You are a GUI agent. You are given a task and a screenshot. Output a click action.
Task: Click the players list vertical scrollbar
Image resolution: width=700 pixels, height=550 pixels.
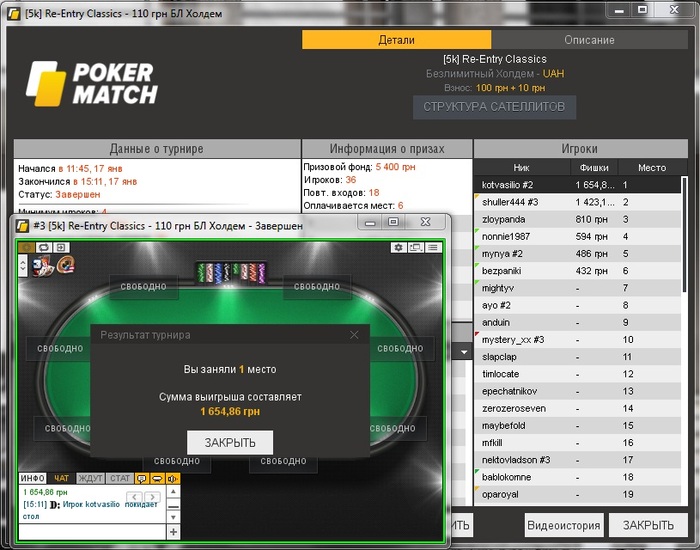(684, 235)
